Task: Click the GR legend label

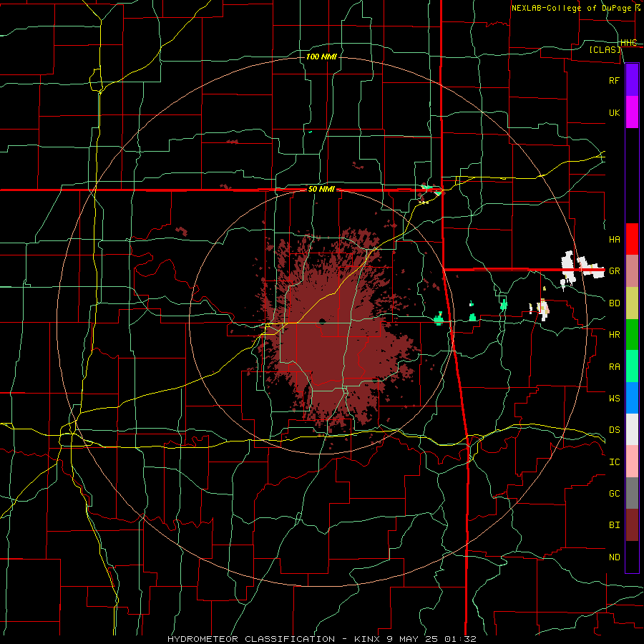Action: (615, 271)
